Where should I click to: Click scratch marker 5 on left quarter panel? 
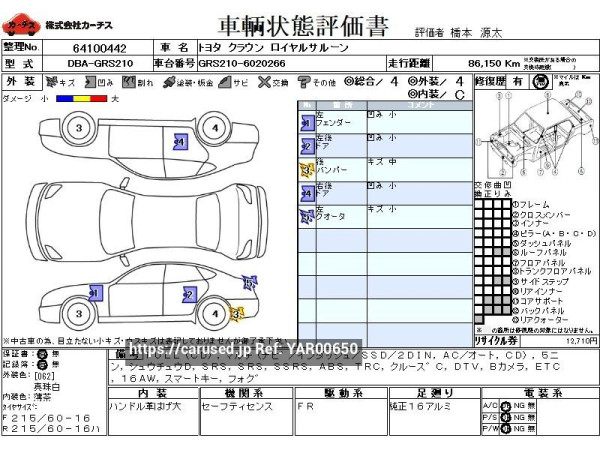247,283
